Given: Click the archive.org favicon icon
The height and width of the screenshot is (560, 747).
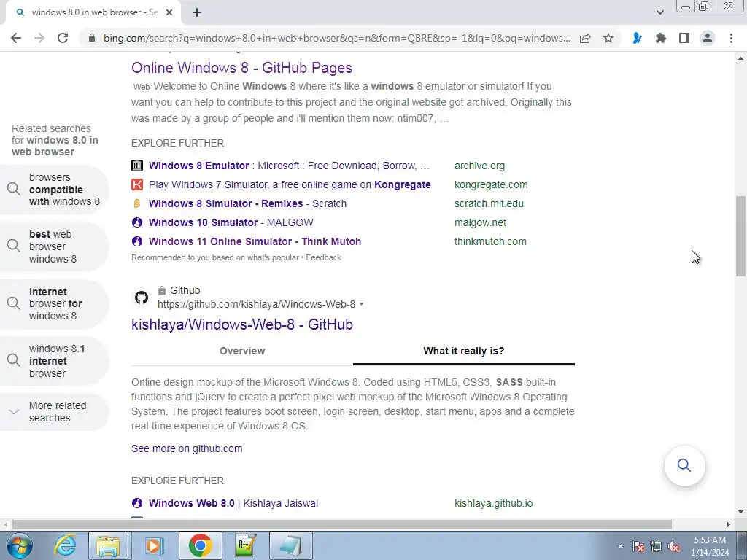Looking at the screenshot, I should pyautogui.click(x=137, y=166).
